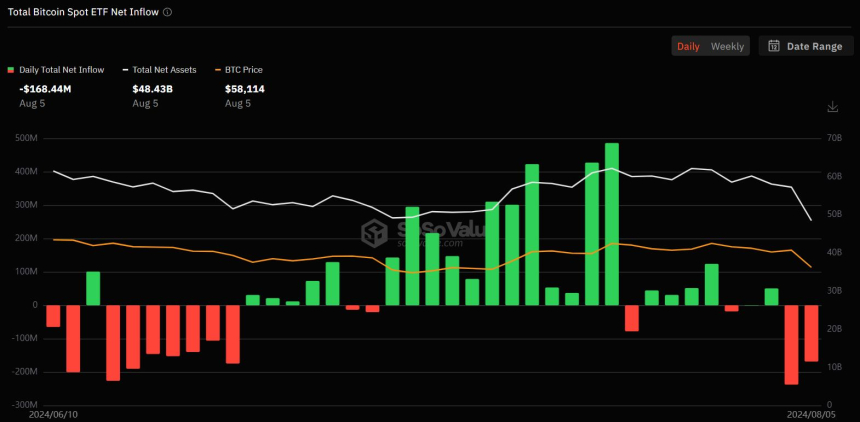Toggle the Daily Total Net Inflow series label
This screenshot has width=860, height=422.
click(x=61, y=70)
